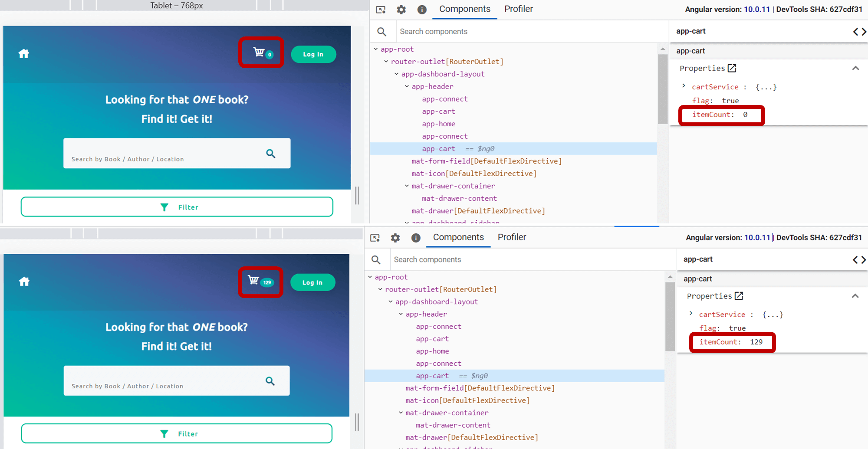The image size is (868, 449).
Task: Click the info icon in top DevTools
Action: coord(422,10)
